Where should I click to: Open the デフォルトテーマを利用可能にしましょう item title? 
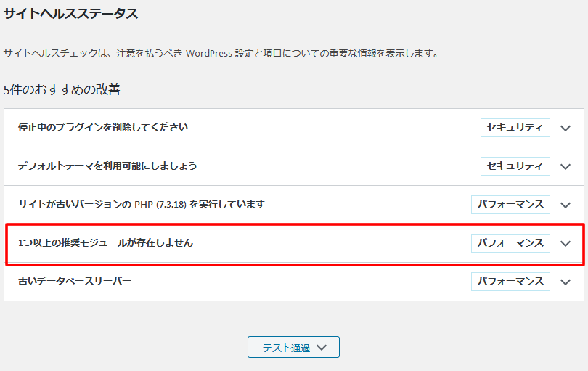coord(107,166)
